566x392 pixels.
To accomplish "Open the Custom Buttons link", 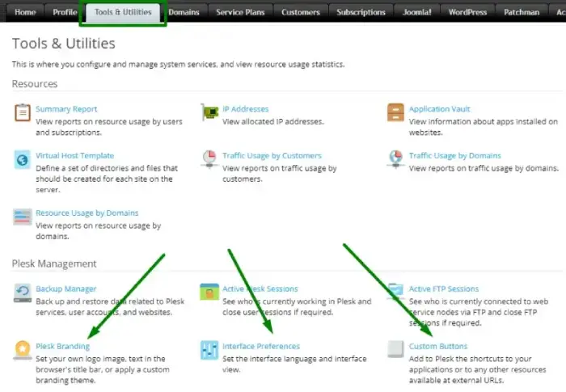I will [x=438, y=346].
